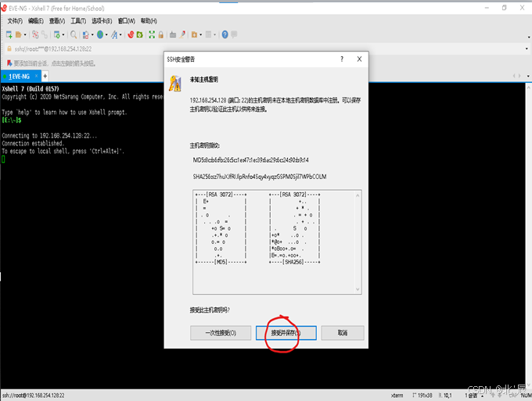This screenshot has height=401, width=532.
Task: Click the [MD5] randomart image footer
Action: click(221, 262)
